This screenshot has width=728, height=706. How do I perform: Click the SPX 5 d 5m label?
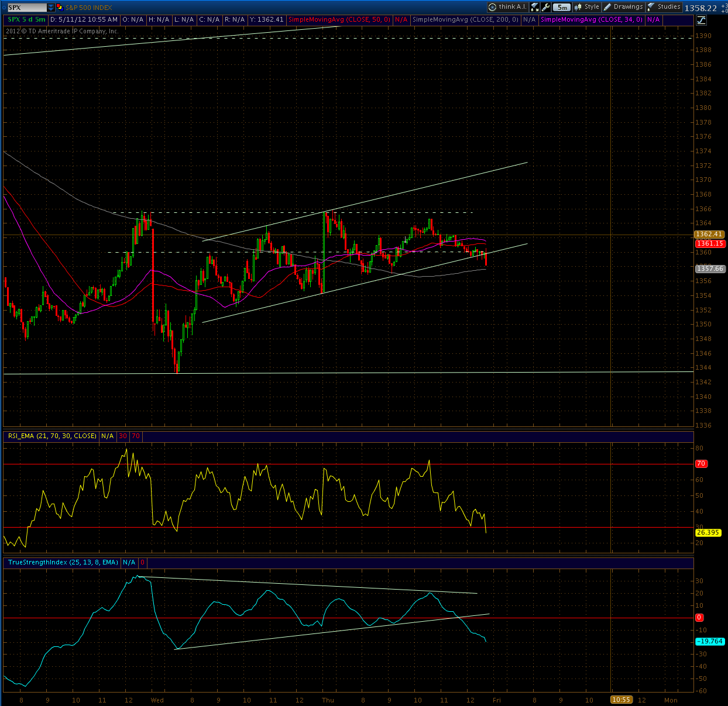(26, 19)
